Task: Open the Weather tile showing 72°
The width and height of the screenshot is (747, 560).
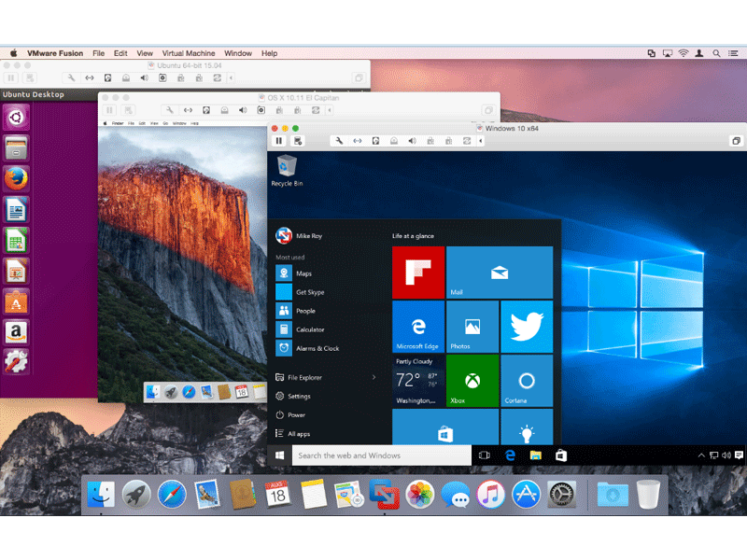Action: click(418, 381)
